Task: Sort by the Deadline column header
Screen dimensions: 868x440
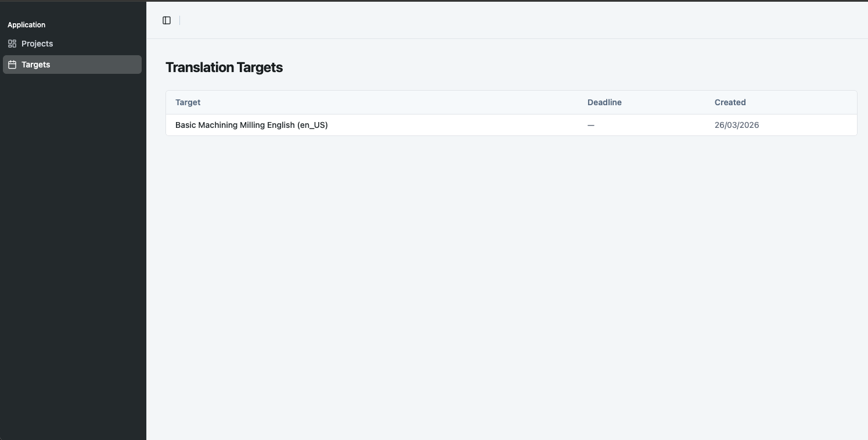Action: click(x=604, y=102)
